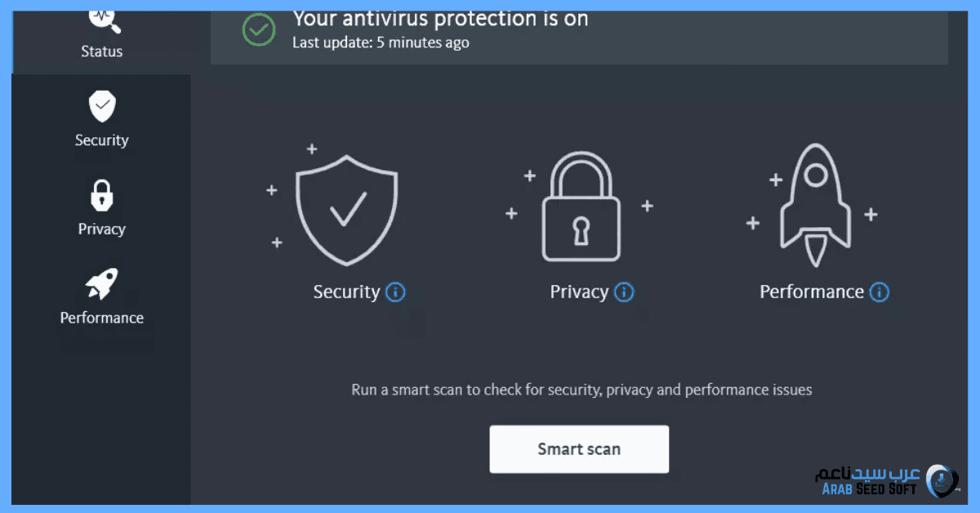
Task: Click the Privacy padlock icon in sidebar
Action: coord(101,195)
